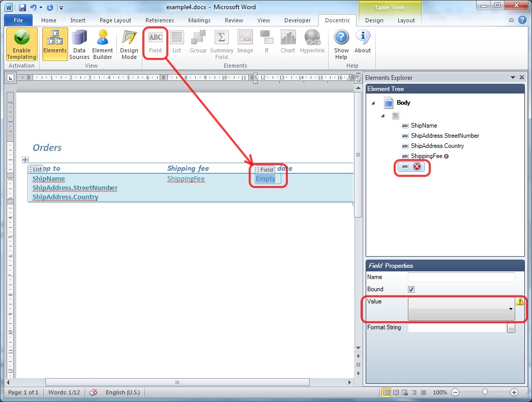This screenshot has height=402, width=532.
Task: Switch to Print Layout view
Action: click(386, 392)
